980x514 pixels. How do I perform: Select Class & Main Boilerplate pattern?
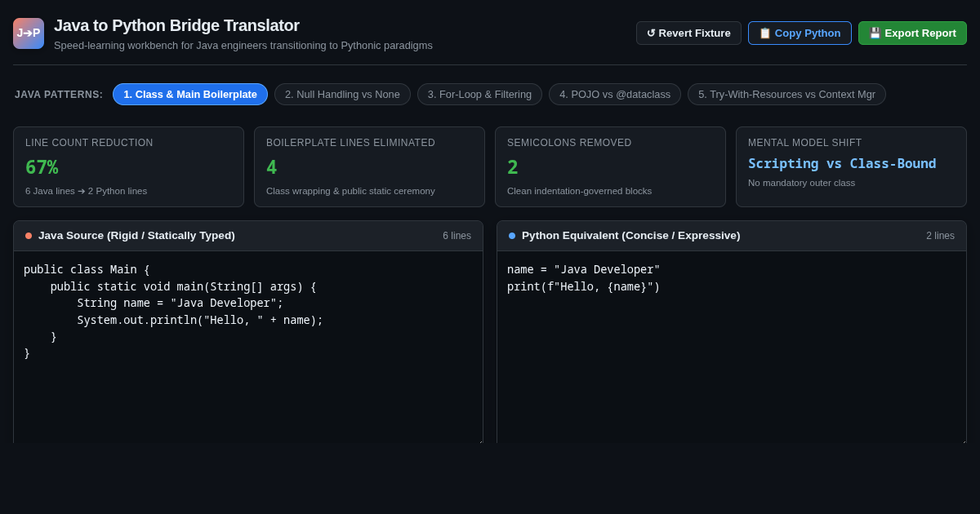[190, 95]
